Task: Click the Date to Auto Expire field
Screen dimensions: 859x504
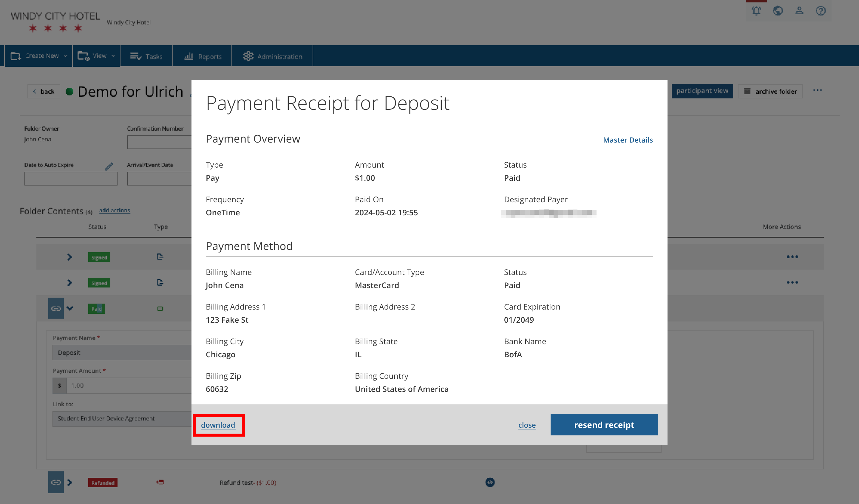Action: (71, 179)
